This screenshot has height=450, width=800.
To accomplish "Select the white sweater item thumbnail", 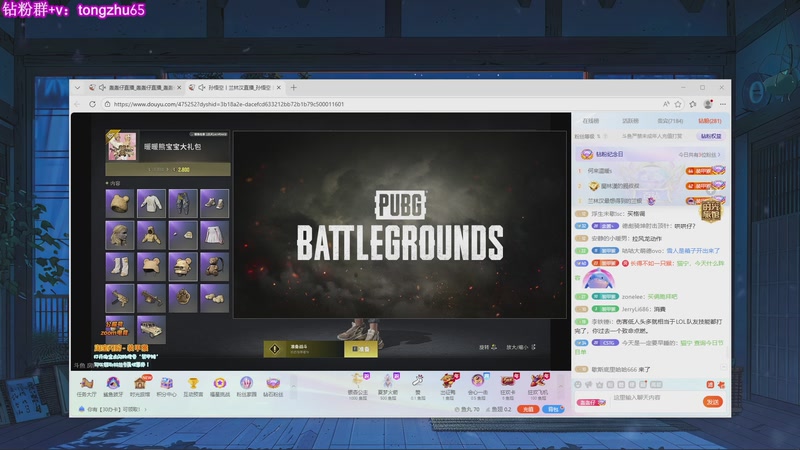I will coord(151,203).
